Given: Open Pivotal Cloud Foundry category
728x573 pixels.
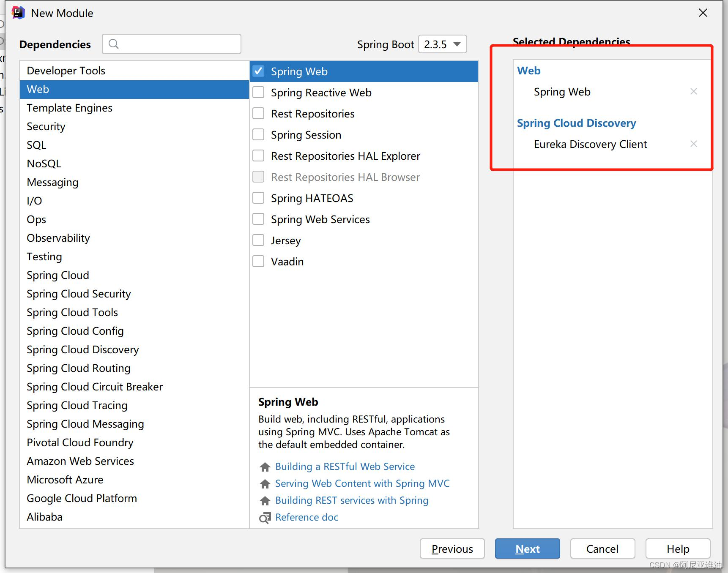Looking at the screenshot, I should (134, 442).
